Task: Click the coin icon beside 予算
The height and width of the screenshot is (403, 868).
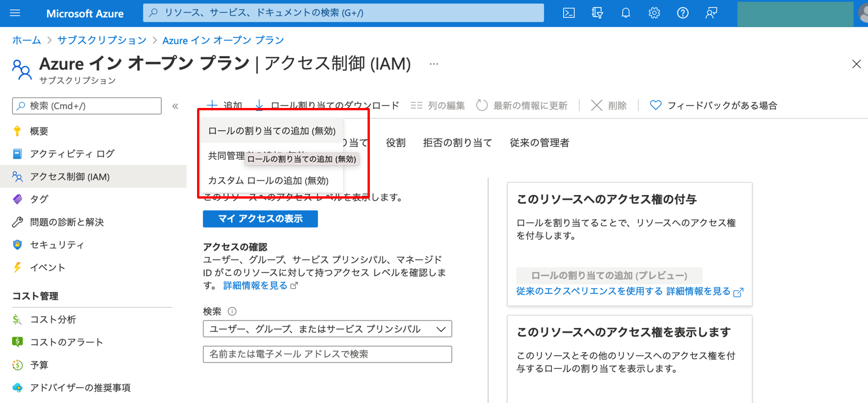Action: 17,365
